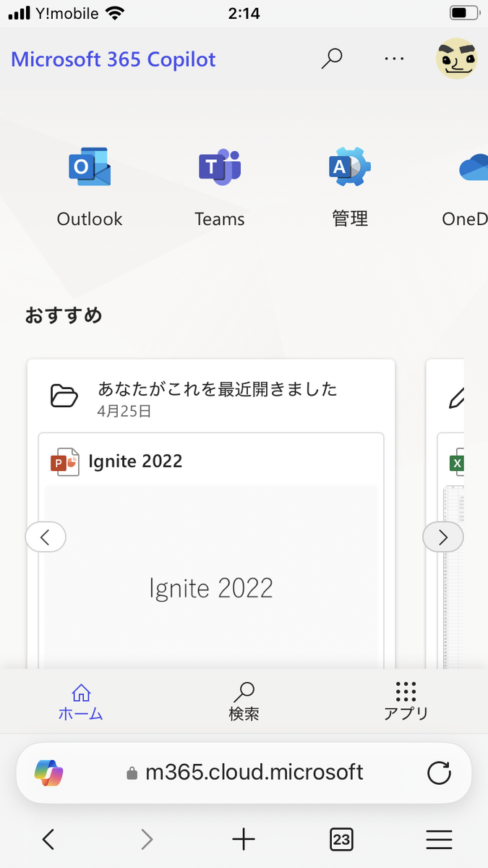Screen dimensions: 488x868
Task: Launch the 管理 (Admin) app
Action: (x=350, y=166)
